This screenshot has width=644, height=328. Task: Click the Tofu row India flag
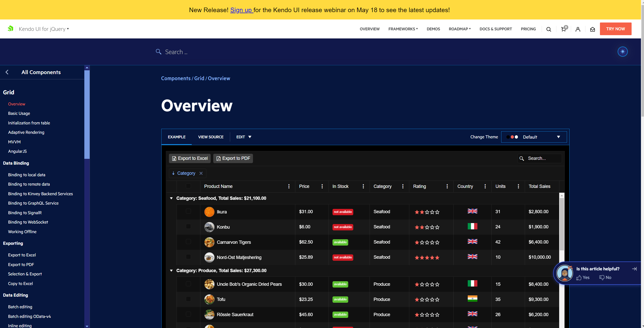pos(473,299)
